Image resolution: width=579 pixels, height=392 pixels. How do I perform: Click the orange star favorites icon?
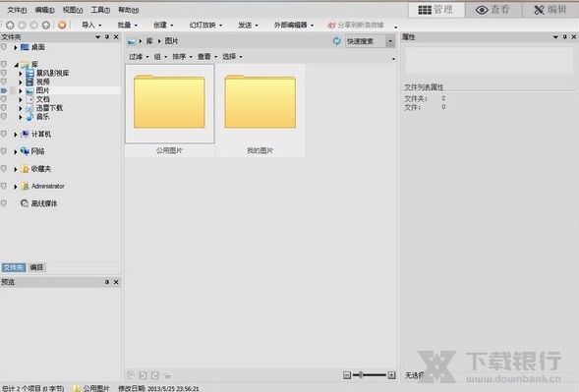pos(62,26)
